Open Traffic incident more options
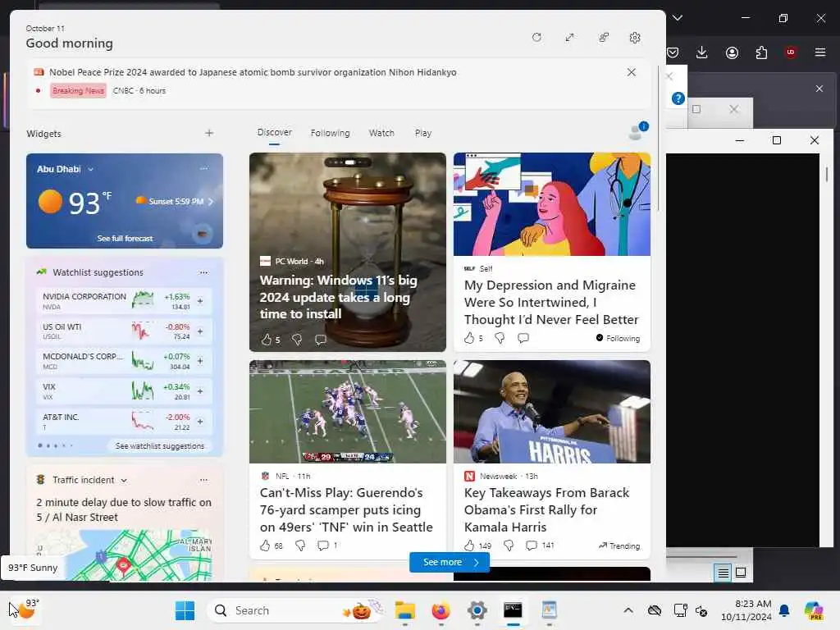The image size is (840, 630). pos(203,480)
